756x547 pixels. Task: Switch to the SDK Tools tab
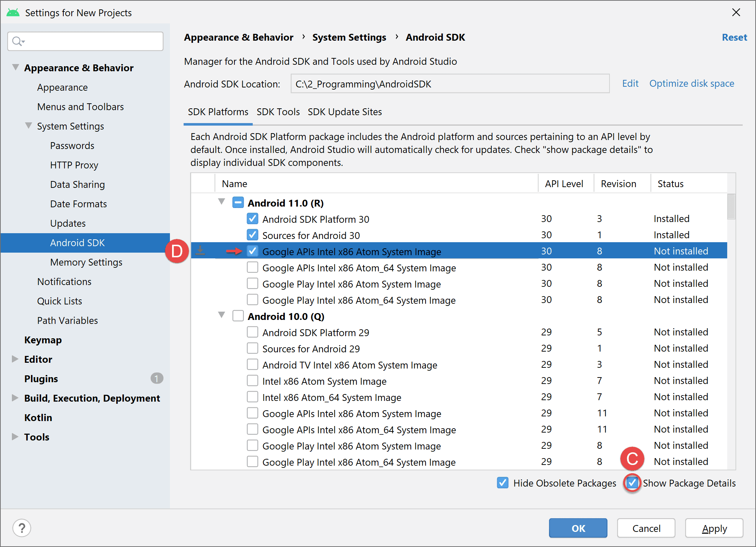278,112
